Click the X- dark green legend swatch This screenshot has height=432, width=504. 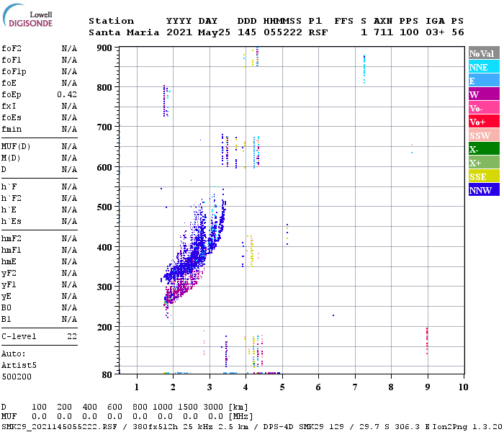[x=484, y=148]
